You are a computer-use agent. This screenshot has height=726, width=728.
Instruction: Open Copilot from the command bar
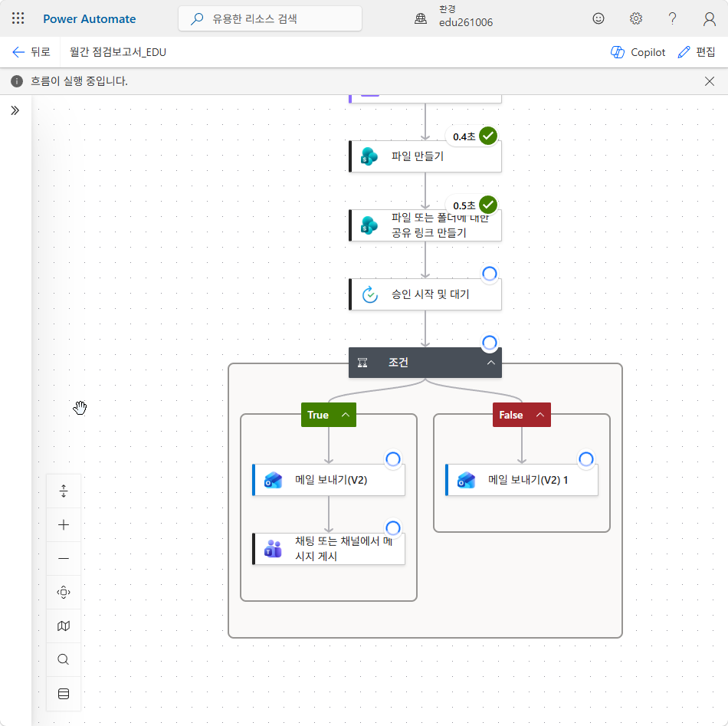(638, 52)
